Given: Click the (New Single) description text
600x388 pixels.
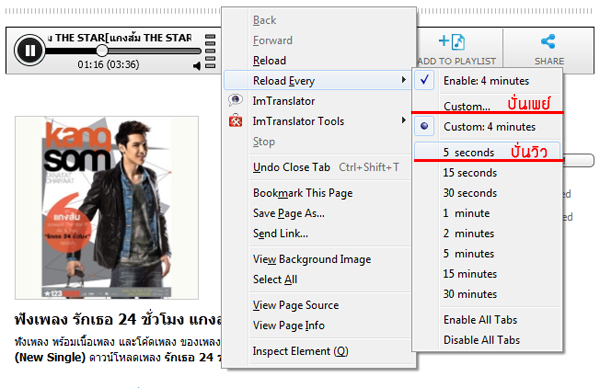Looking at the screenshot, I should click(50, 357).
